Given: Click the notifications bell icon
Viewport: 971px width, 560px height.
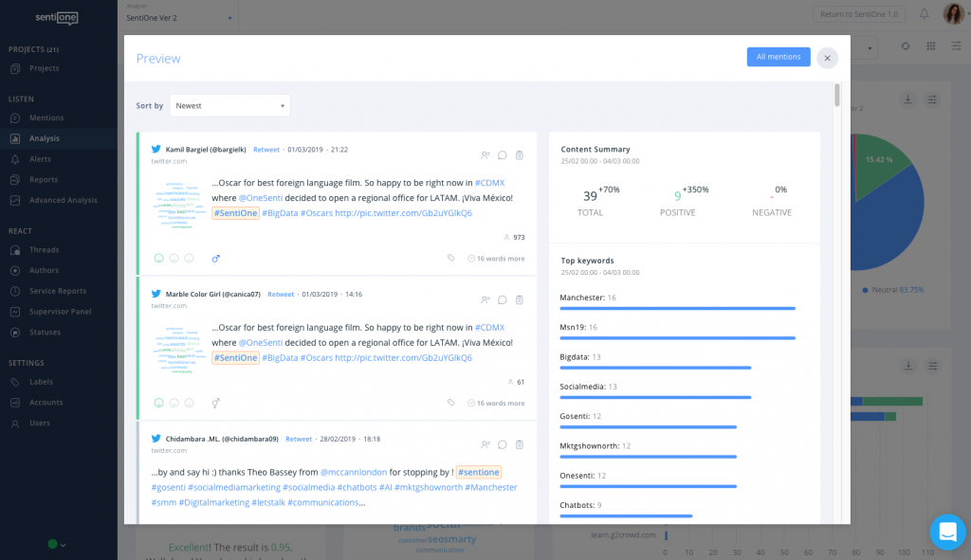Looking at the screenshot, I should pyautogui.click(x=924, y=14).
